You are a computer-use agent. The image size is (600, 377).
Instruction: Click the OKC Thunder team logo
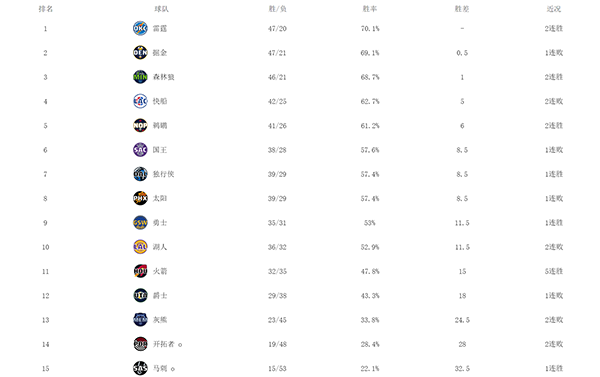pos(140,28)
